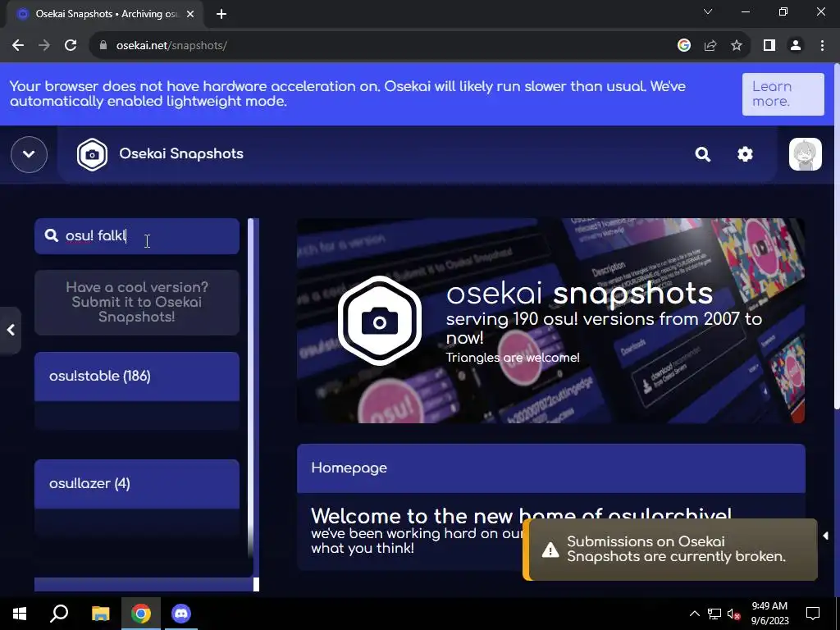Share this page using the share icon
Viewport: 840px width, 630px height.
[710, 46]
